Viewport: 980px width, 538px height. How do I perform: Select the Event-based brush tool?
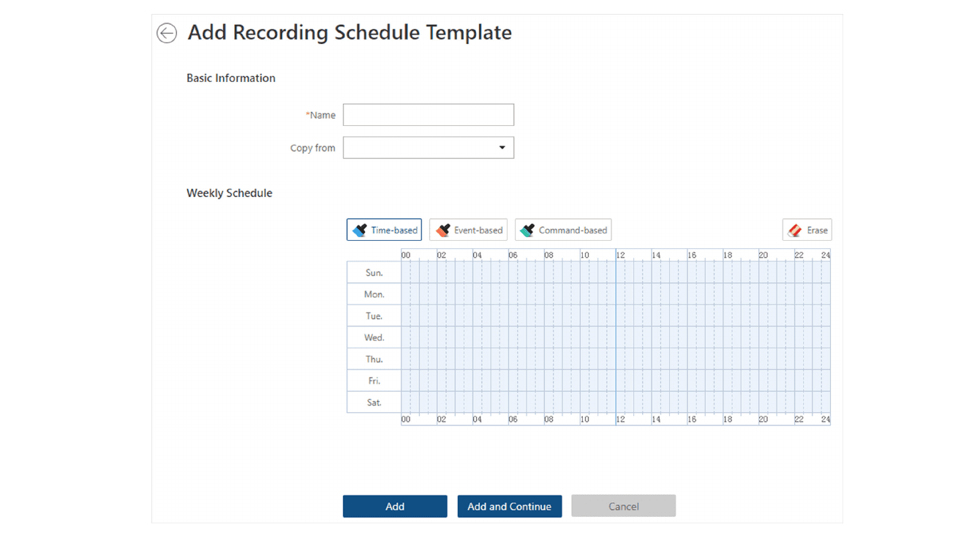(x=468, y=230)
